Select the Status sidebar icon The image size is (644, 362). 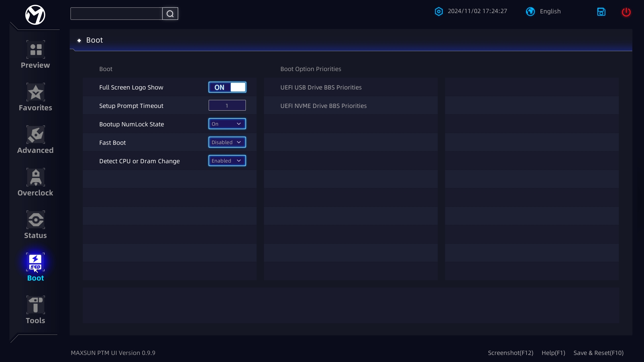tap(36, 220)
